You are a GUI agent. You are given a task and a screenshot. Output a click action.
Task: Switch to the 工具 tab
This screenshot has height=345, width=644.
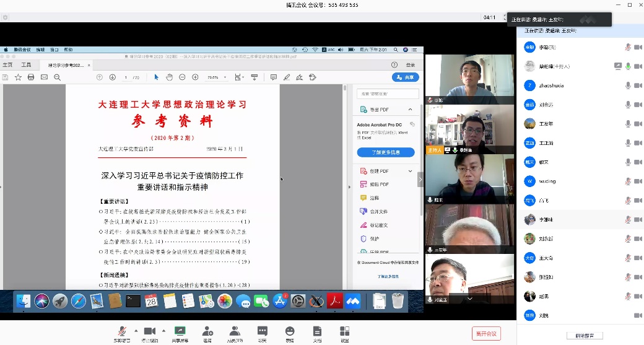click(x=26, y=64)
